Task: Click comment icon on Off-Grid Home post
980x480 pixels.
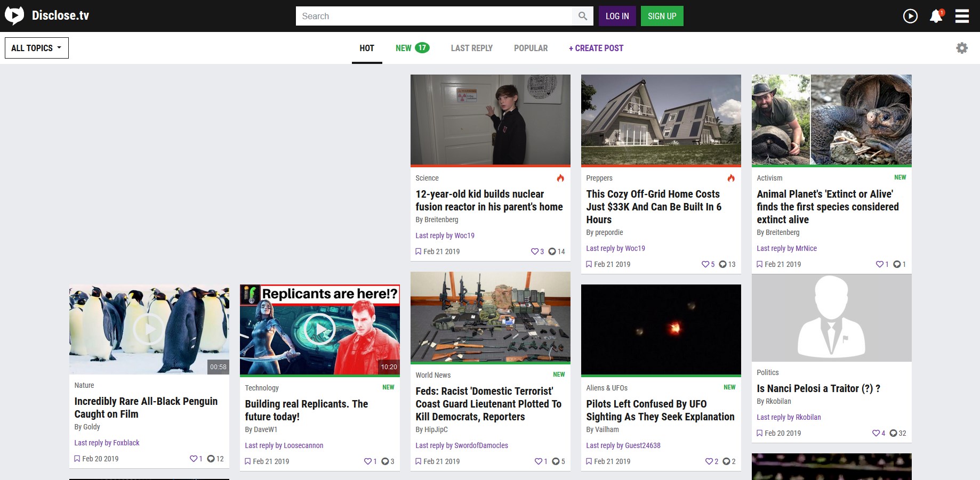Action: pyautogui.click(x=722, y=264)
